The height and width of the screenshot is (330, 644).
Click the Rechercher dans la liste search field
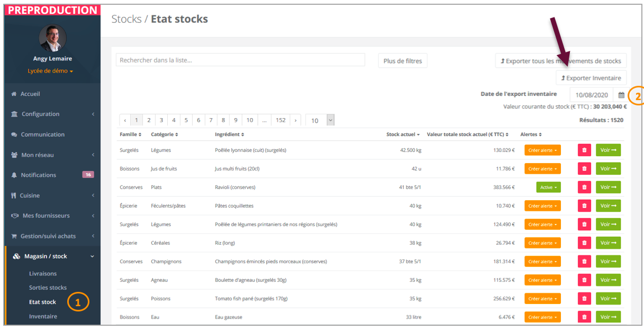point(240,60)
